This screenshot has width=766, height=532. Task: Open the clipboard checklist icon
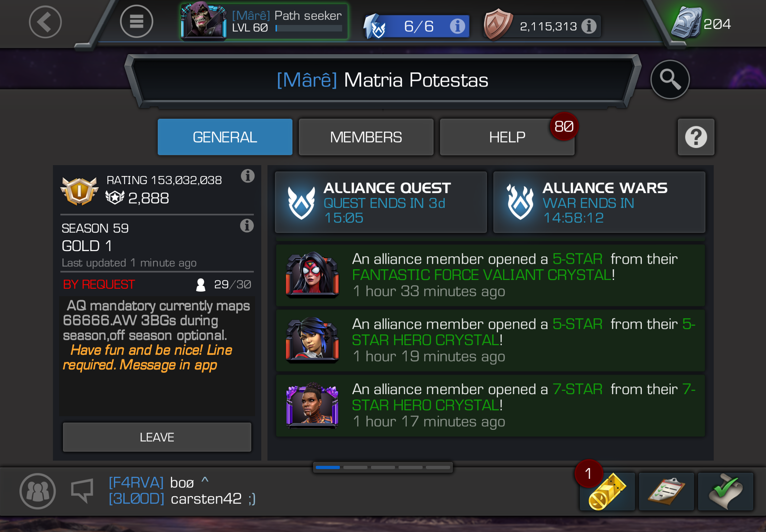click(x=666, y=491)
